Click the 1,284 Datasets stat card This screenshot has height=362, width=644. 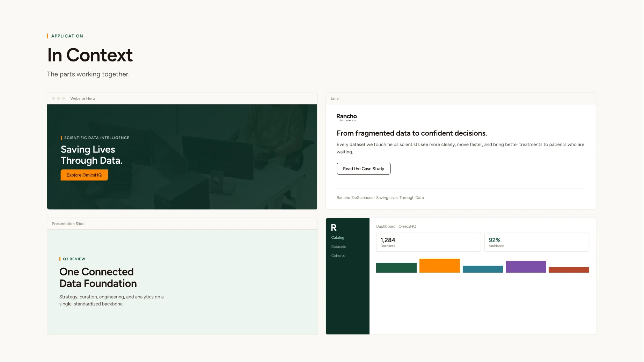429,242
